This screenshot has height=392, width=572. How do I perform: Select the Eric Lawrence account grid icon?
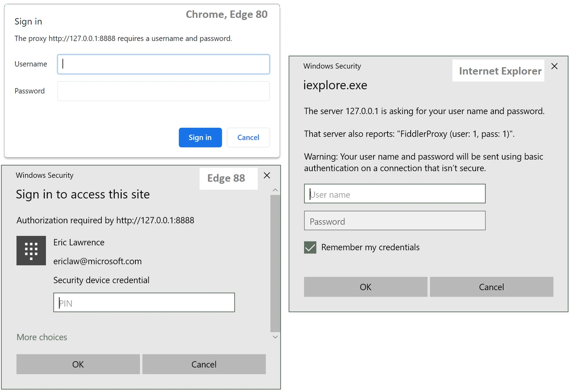(x=31, y=250)
